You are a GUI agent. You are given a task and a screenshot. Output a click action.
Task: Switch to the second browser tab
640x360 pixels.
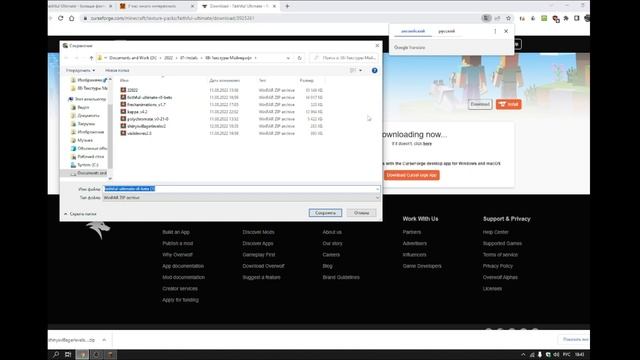click(x=156, y=6)
